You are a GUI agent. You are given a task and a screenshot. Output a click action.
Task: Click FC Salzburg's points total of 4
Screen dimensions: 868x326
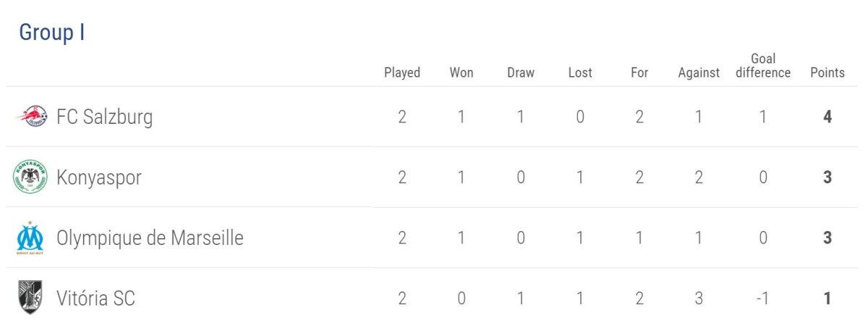[827, 117]
